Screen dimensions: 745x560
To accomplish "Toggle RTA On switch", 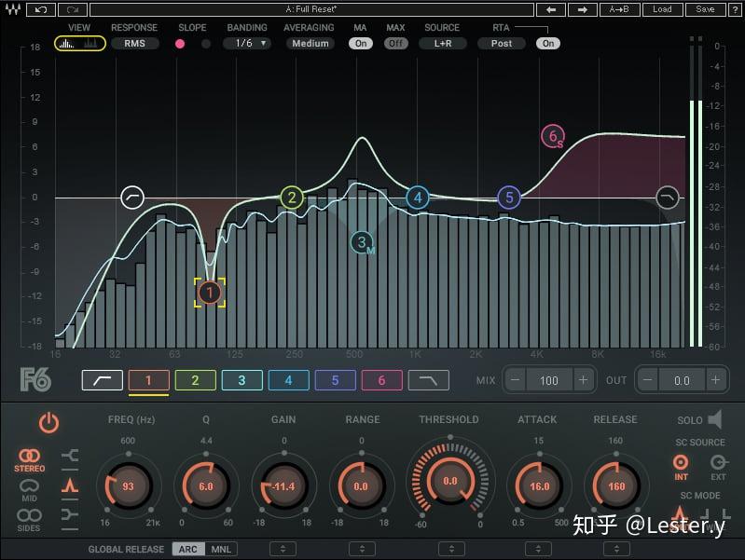I will coord(548,44).
